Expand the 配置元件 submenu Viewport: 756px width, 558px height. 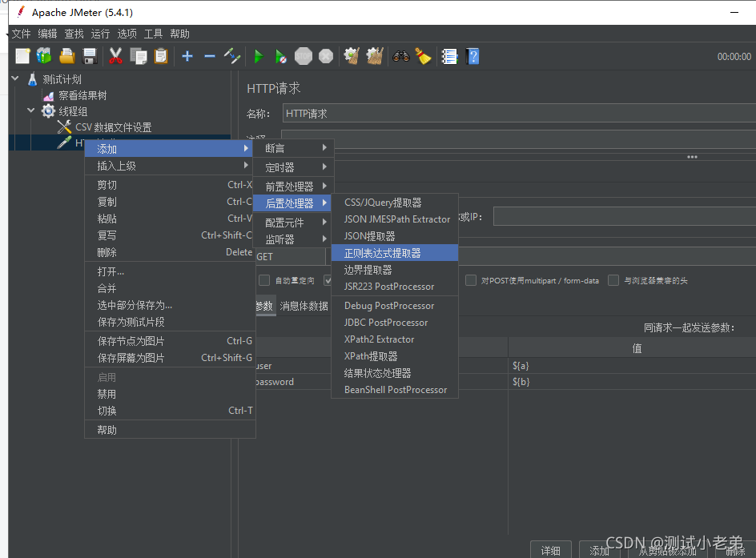tap(294, 222)
